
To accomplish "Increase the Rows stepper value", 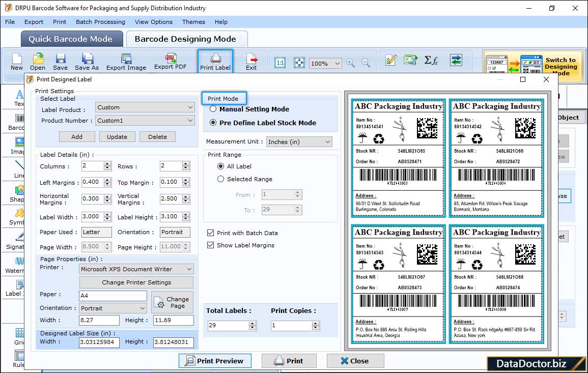I will [x=186, y=164].
